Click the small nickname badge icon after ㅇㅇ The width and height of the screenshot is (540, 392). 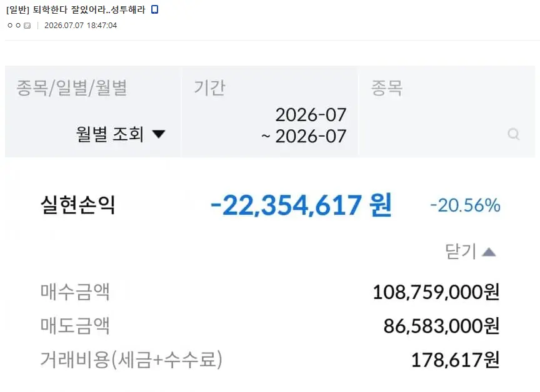point(27,26)
